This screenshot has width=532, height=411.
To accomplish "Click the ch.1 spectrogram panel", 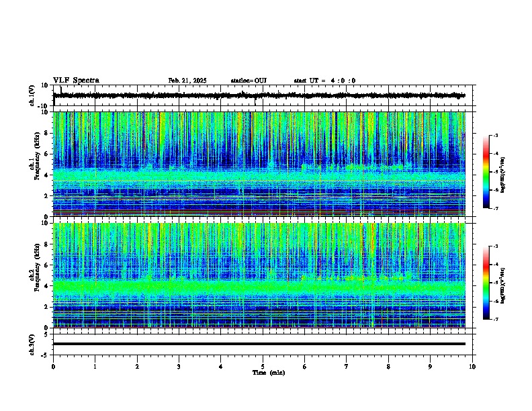I will (259, 164).
